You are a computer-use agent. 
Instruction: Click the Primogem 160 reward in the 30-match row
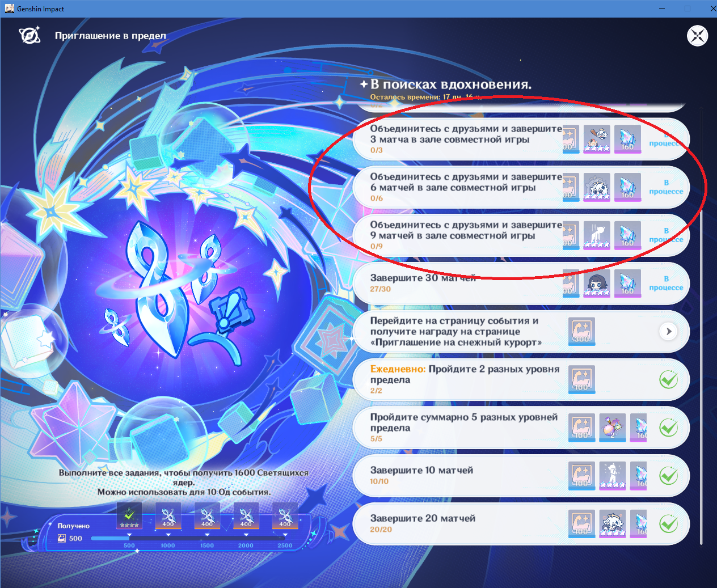[627, 284]
